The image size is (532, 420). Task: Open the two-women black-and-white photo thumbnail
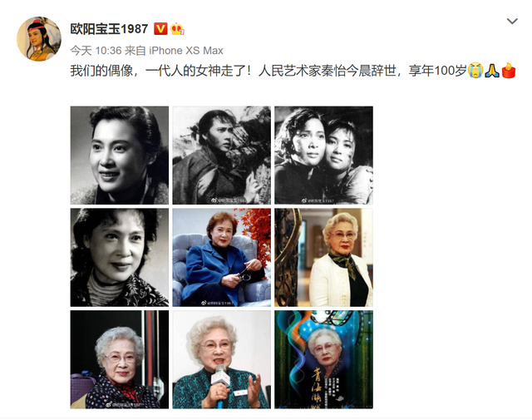[323, 156]
